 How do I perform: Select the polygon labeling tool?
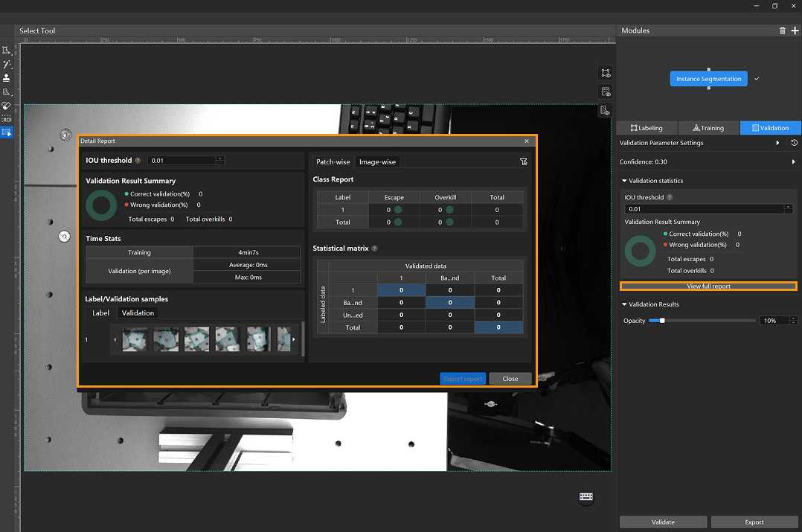(x=6, y=51)
